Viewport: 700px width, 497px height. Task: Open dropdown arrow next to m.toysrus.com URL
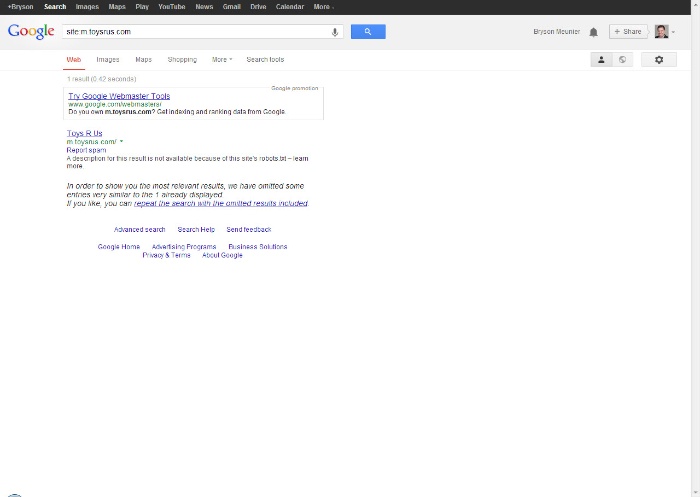point(121,142)
